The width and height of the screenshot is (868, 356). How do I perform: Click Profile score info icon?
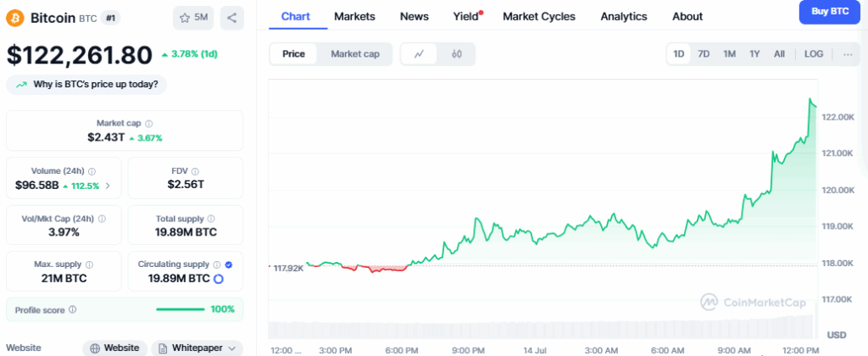[x=72, y=309]
